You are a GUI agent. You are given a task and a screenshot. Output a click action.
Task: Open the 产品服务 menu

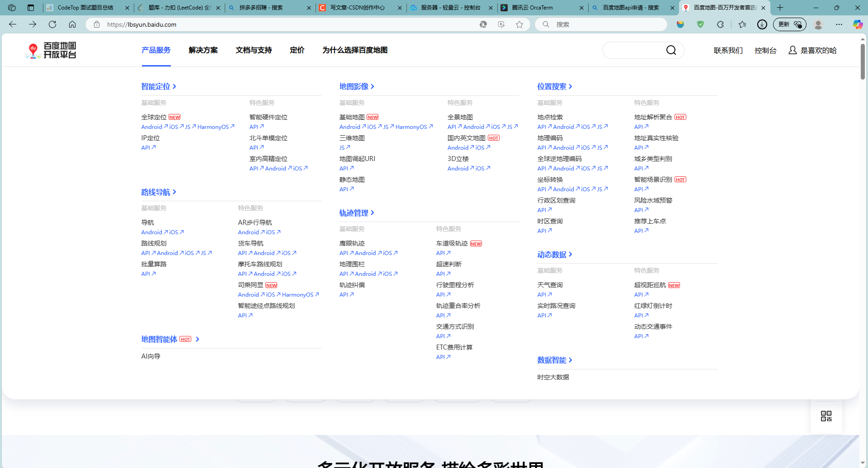coord(156,50)
